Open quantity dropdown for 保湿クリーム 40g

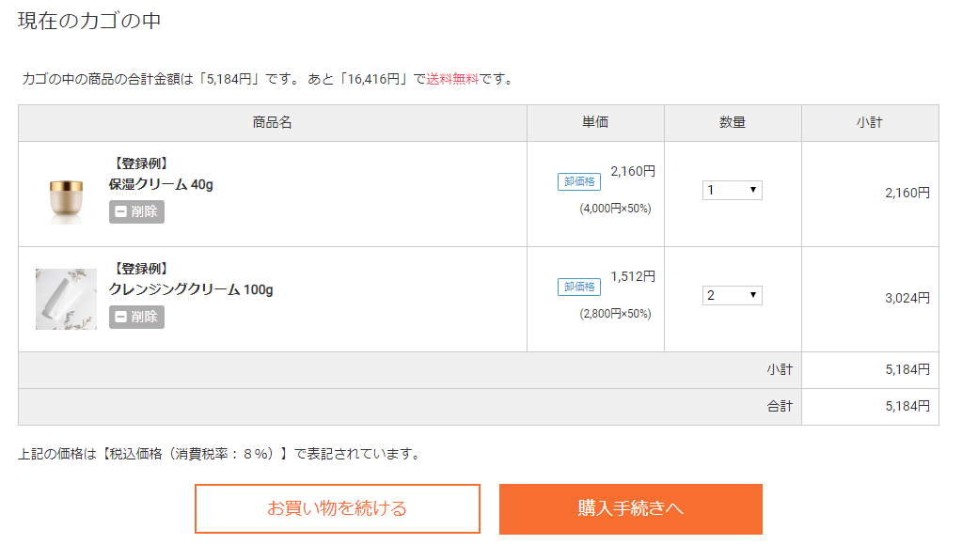[732, 191]
